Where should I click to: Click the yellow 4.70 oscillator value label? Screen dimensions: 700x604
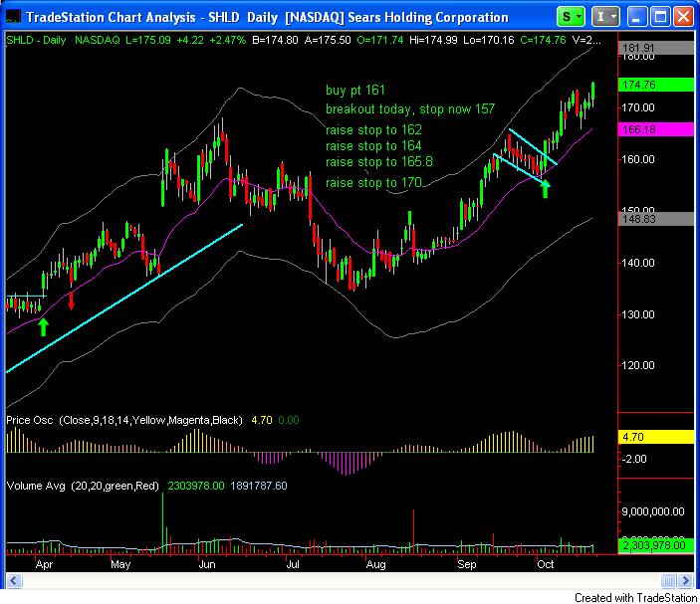tap(656, 437)
